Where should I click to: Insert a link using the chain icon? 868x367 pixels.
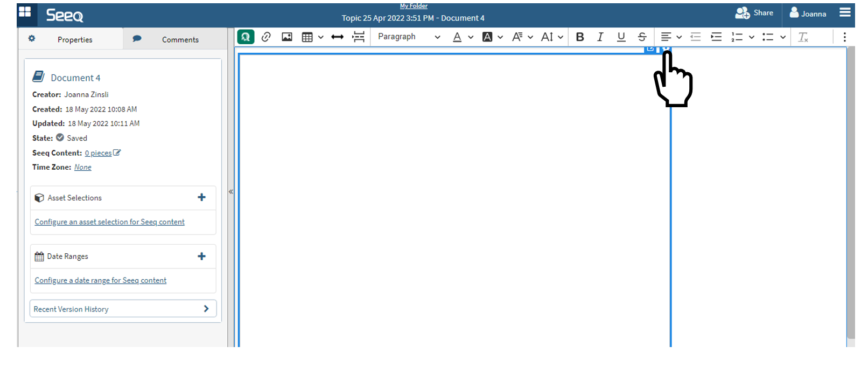[x=266, y=37]
